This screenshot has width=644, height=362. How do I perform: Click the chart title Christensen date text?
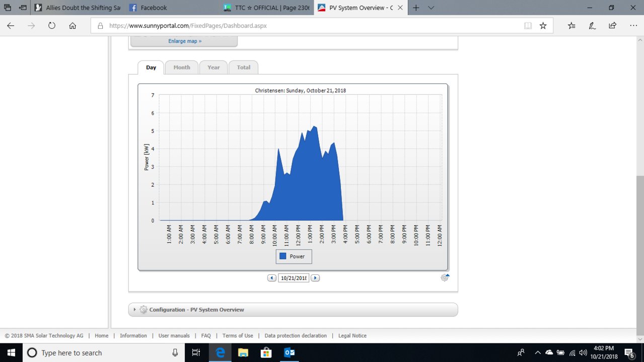pos(301,91)
